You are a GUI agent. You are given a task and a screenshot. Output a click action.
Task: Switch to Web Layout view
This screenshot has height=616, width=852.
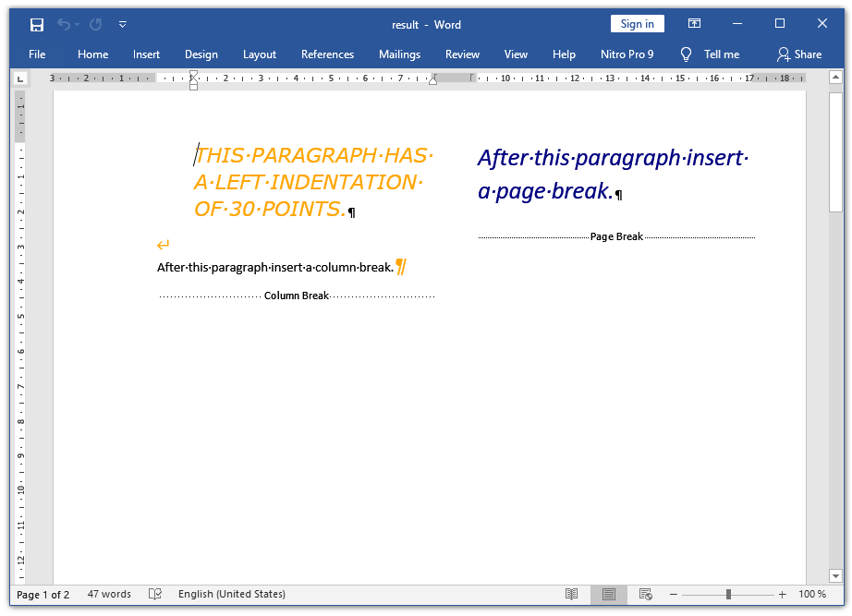coord(646,595)
